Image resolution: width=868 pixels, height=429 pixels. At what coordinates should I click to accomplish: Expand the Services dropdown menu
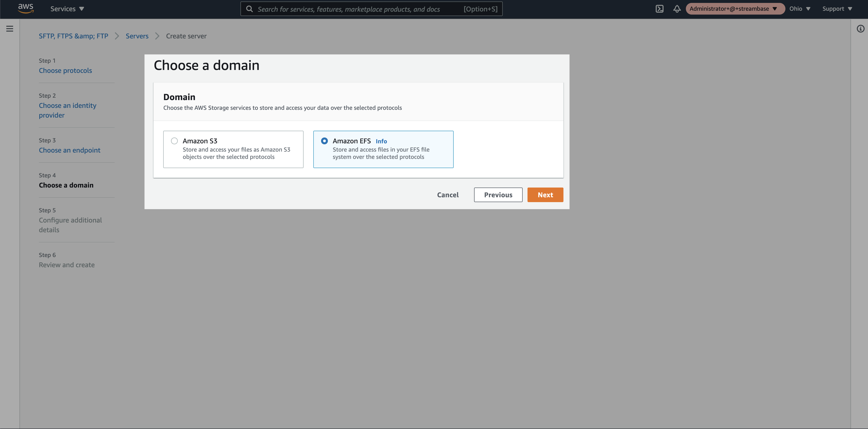click(67, 9)
